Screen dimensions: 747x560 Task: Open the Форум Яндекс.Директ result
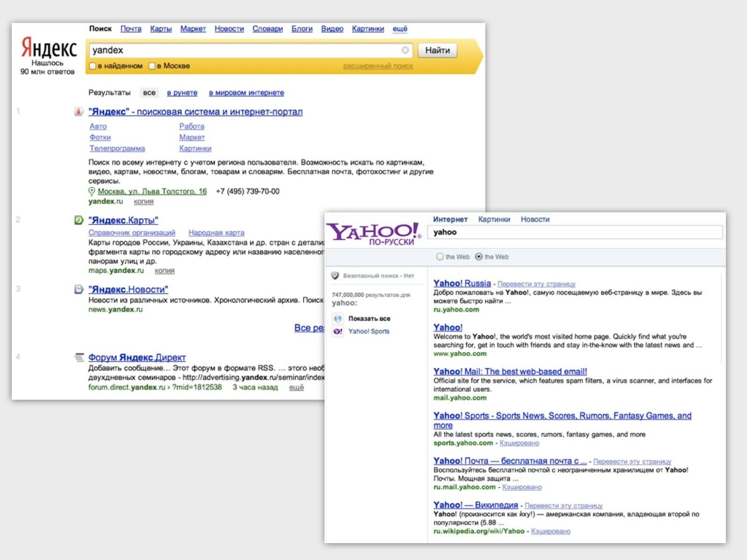click(137, 357)
